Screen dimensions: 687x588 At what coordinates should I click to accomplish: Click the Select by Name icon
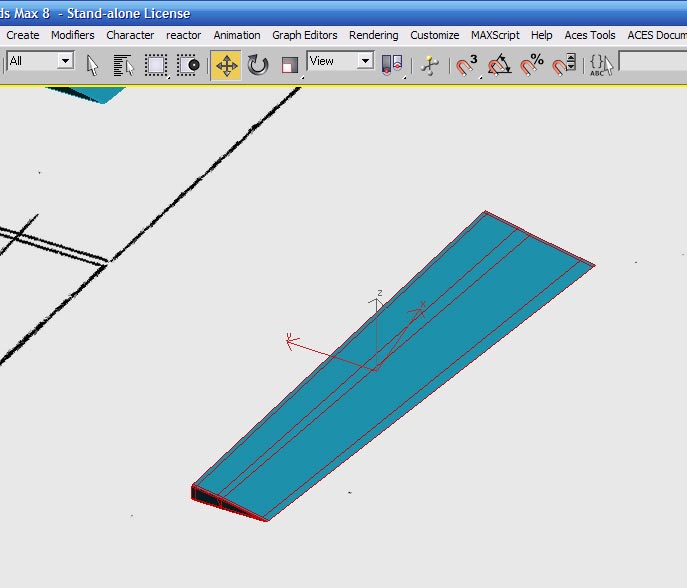pos(124,65)
